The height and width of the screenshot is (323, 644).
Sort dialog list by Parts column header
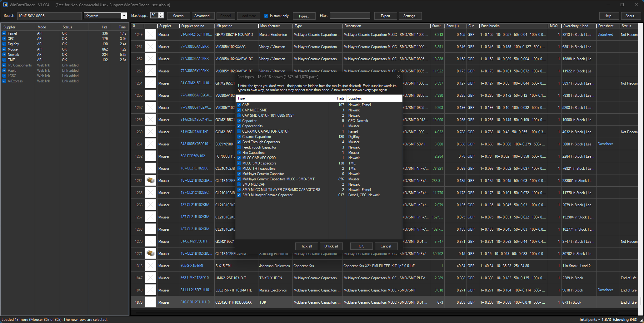coord(337,98)
